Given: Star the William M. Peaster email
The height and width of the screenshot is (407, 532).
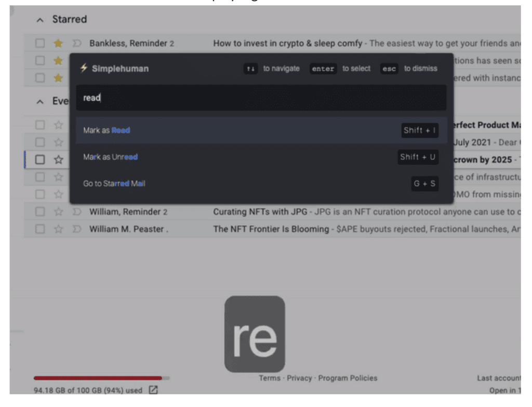Looking at the screenshot, I should click(x=58, y=229).
